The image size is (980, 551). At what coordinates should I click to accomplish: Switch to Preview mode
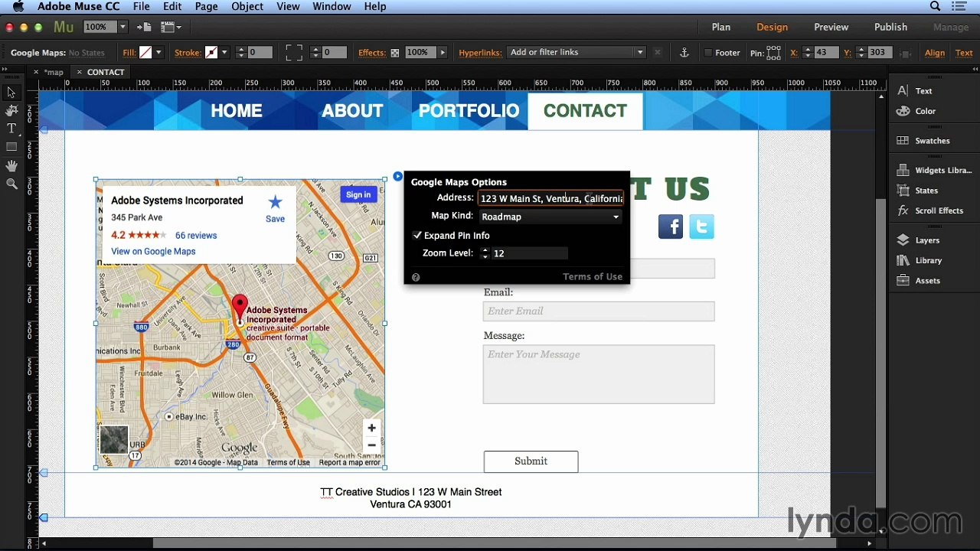pos(831,27)
